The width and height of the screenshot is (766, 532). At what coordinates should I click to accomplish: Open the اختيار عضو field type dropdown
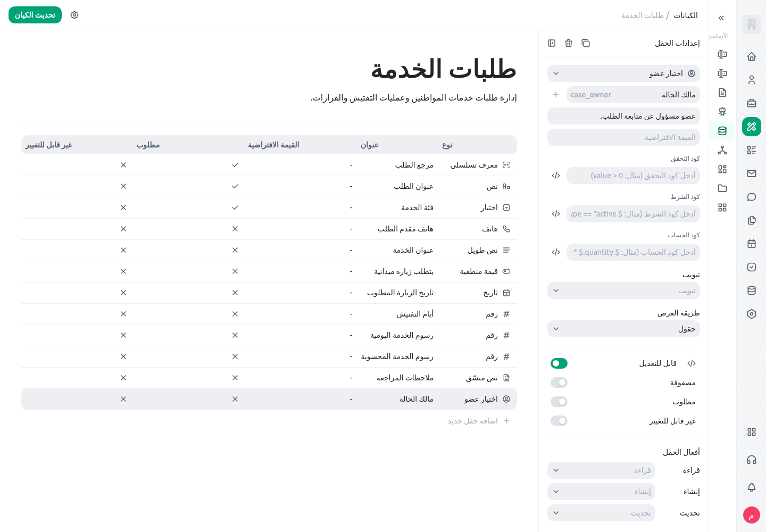[x=623, y=73]
